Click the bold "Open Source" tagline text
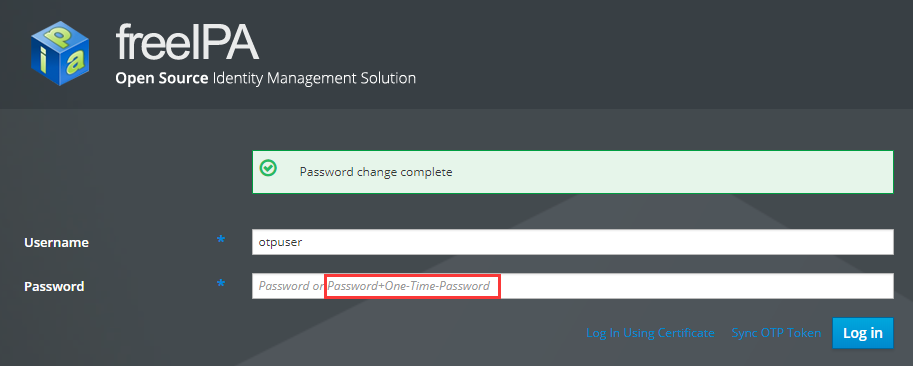 [161, 78]
